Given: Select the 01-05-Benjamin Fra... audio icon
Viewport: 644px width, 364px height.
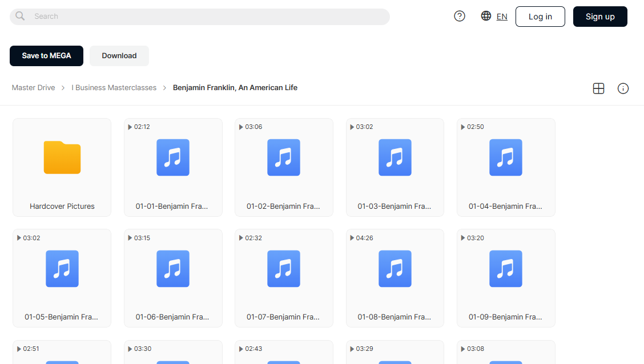Looking at the screenshot, I should coord(62,268).
